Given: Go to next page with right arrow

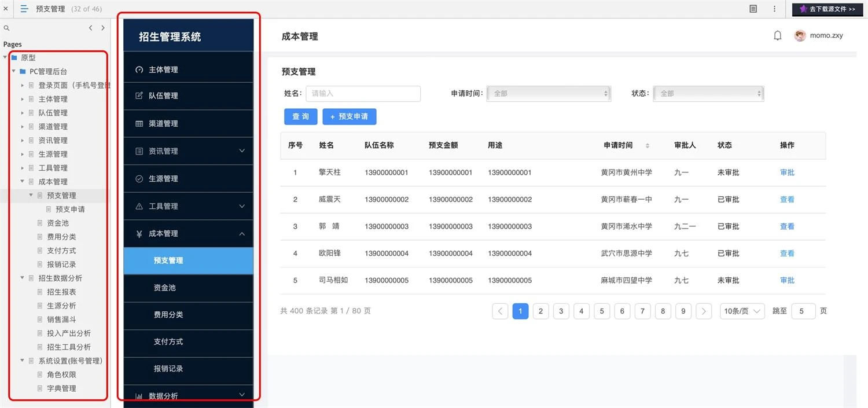Looking at the screenshot, I should coord(103,28).
